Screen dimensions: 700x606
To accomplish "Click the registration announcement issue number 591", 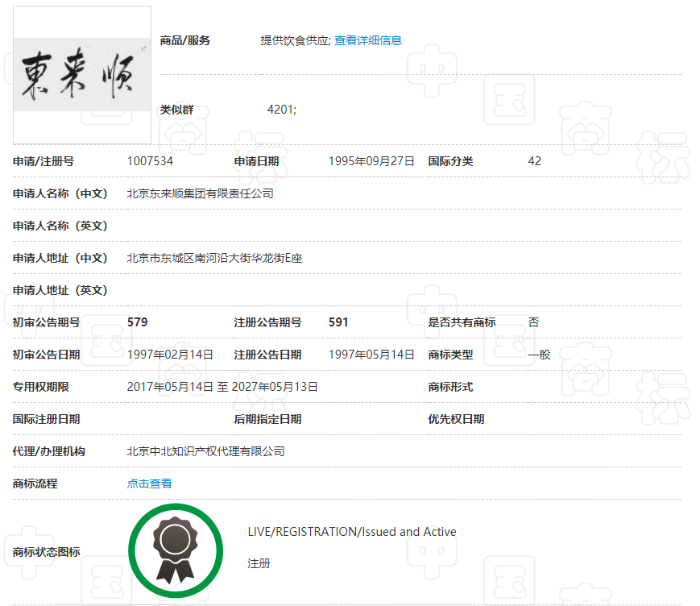I will [338, 322].
